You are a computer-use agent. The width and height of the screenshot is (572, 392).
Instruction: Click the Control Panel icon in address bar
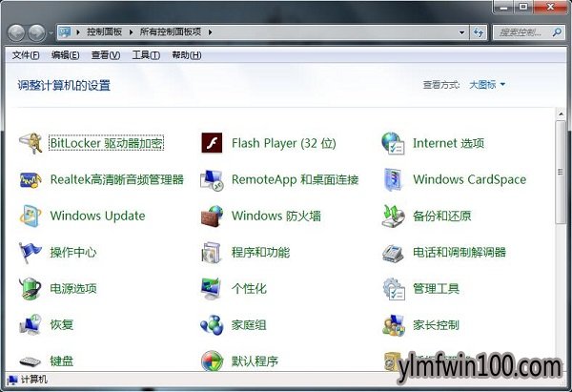pyautogui.click(x=65, y=32)
